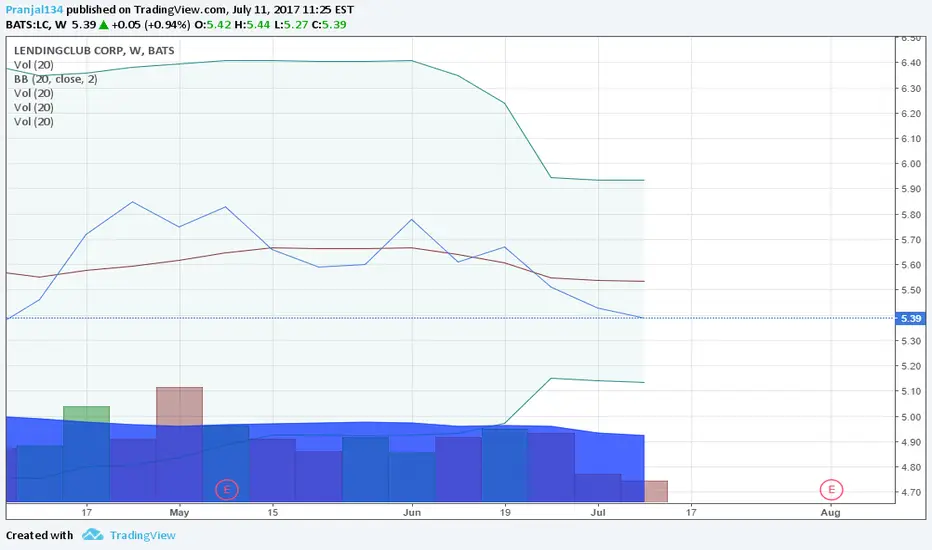The width and height of the screenshot is (932, 550).
Task: Open the TradingView link in footer
Action: click(143, 535)
